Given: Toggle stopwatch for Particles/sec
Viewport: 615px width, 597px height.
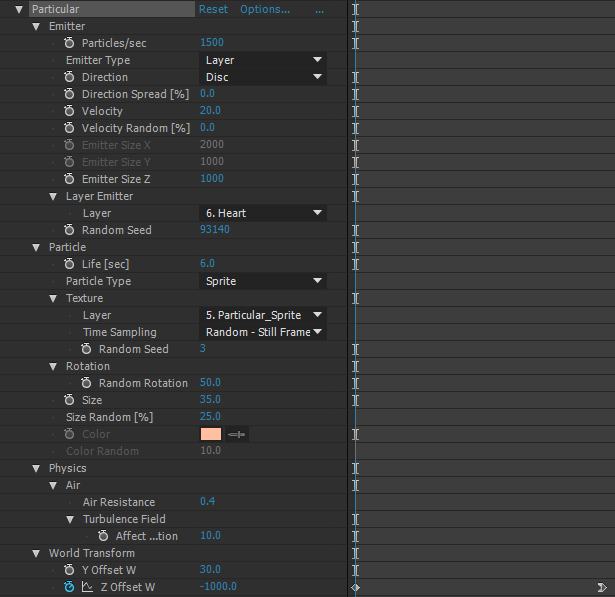Looking at the screenshot, I should tap(69, 43).
